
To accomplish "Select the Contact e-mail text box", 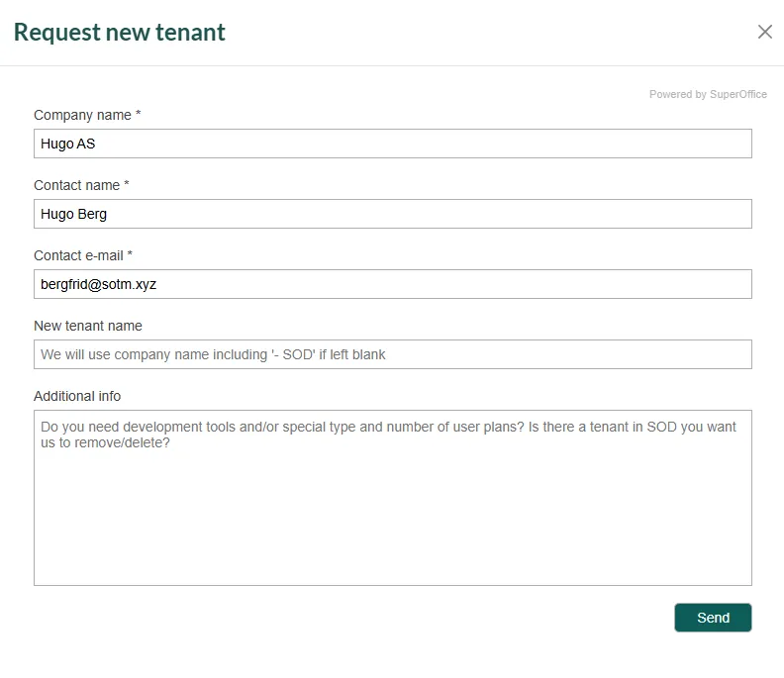I will (392, 284).
